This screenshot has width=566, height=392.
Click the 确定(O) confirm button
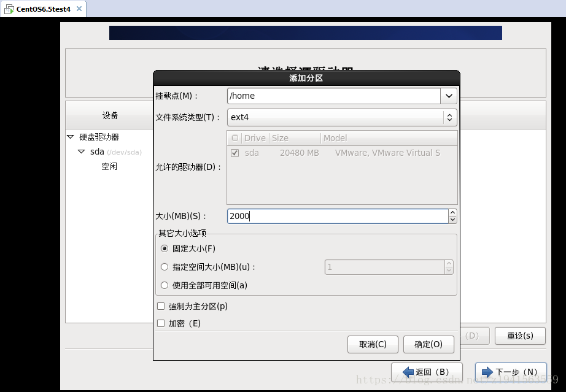428,344
